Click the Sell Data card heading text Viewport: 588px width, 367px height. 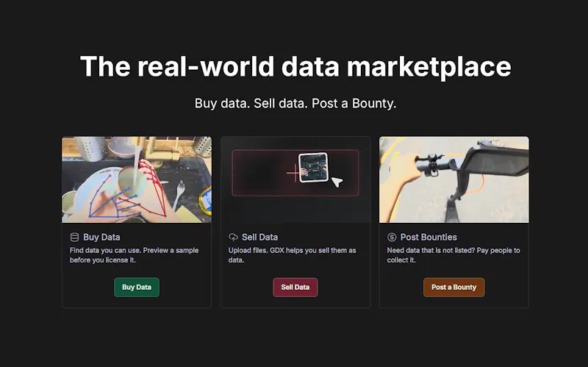click(x=260, y=237)
